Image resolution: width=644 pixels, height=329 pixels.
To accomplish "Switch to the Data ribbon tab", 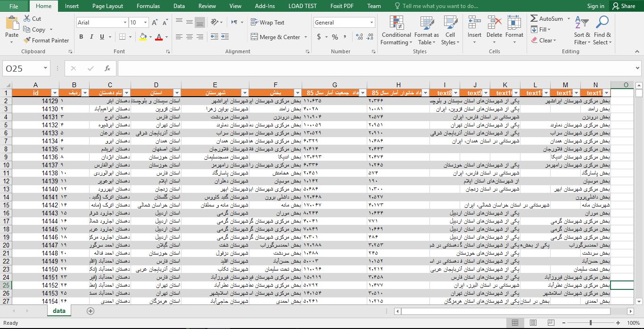I will tap(179, 6).
